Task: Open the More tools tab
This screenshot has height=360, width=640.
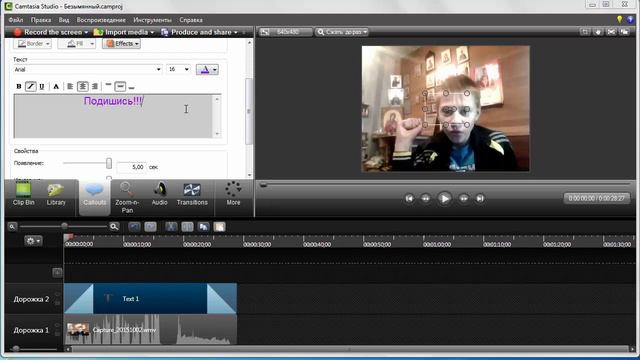Action: (x=233, y=194)
